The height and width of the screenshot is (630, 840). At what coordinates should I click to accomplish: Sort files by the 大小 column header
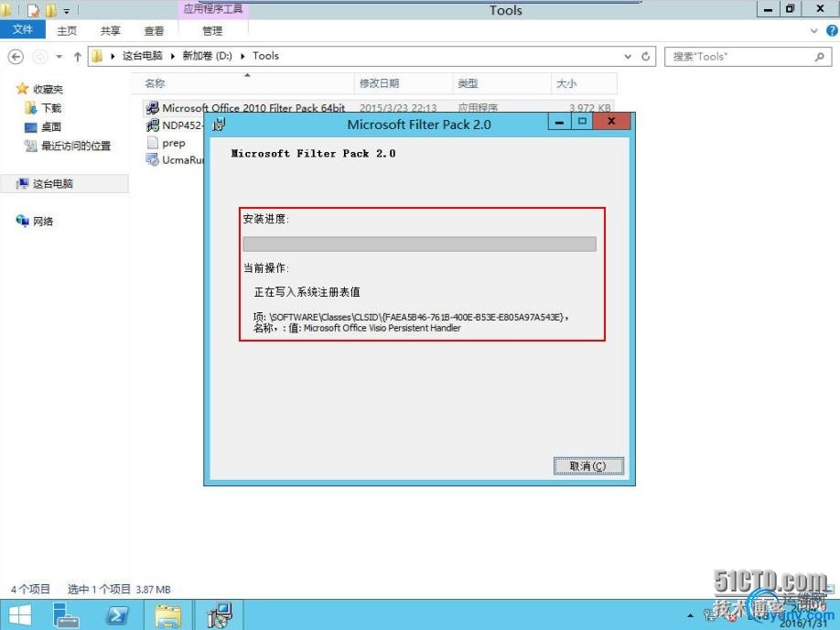click(x=584, y=83)
